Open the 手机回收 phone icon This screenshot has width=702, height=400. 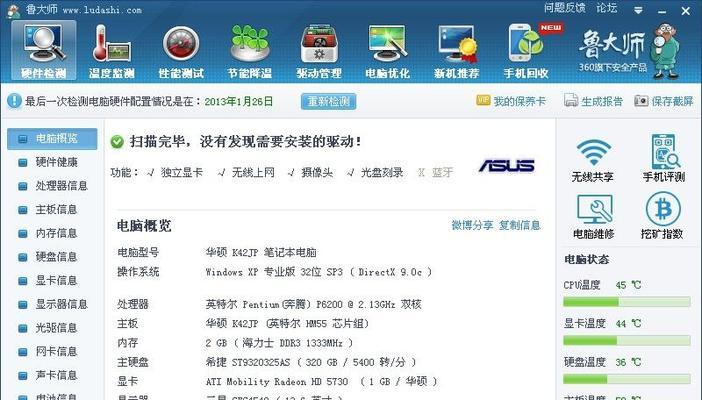(x=526, y=43)
